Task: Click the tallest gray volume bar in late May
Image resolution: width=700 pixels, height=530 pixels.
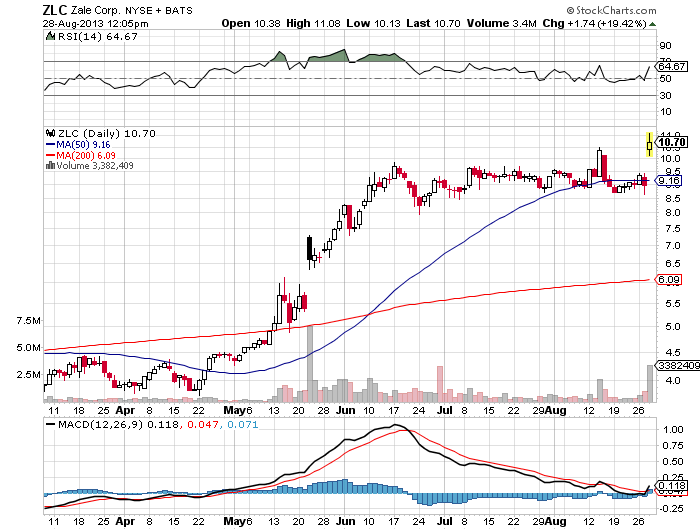Action: (x=310, y=364)
